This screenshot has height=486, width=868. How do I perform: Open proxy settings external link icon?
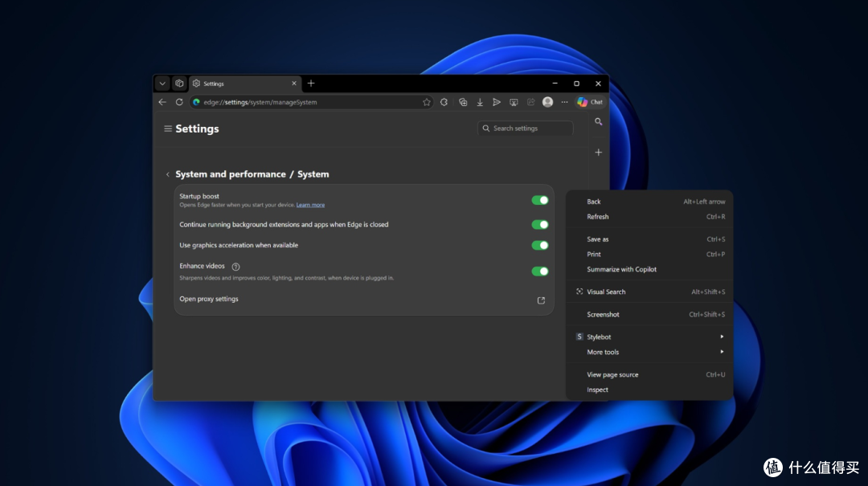[542, 300]
